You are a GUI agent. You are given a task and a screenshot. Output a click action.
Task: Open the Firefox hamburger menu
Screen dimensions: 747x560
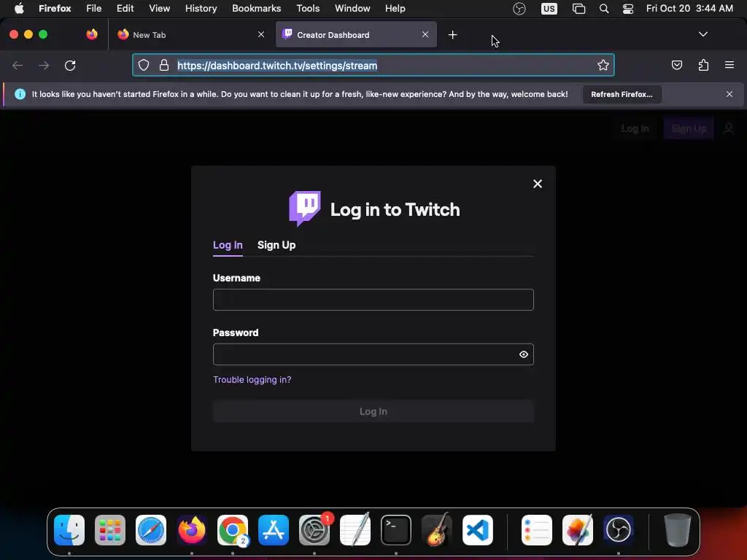pyautogui.click(x=729, y=65)
